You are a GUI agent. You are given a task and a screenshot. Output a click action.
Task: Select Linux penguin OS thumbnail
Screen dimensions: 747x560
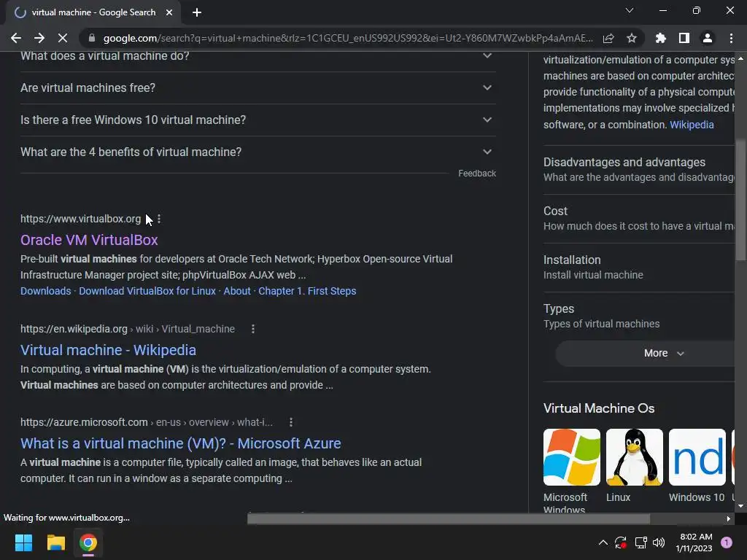click(x=634, y=457)
